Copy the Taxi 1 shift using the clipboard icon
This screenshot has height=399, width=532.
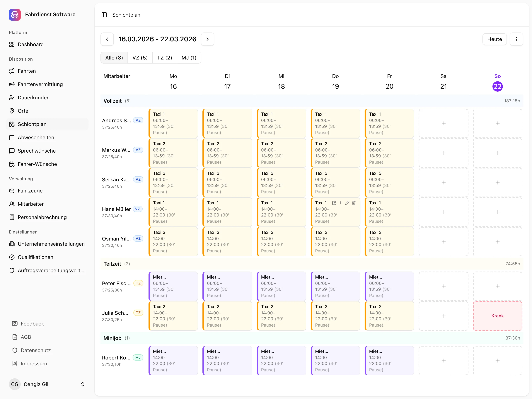click(x=334, y=203)
